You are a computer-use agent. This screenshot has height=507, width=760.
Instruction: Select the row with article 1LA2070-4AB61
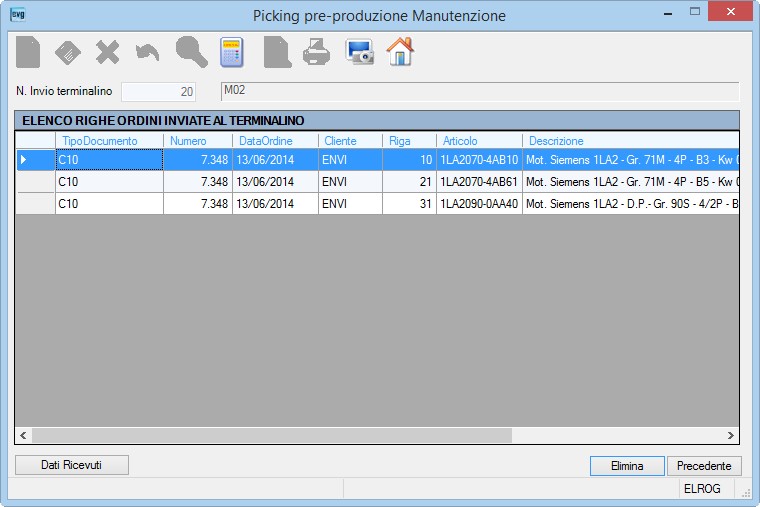tap(378, 182)
